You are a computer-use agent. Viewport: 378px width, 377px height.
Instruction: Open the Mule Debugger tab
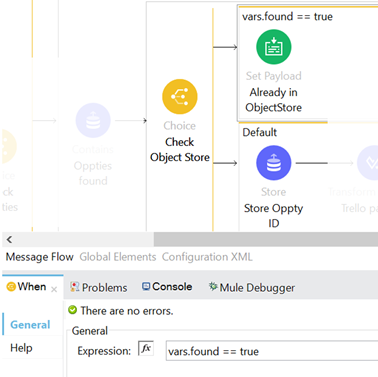tap(252, 288)
